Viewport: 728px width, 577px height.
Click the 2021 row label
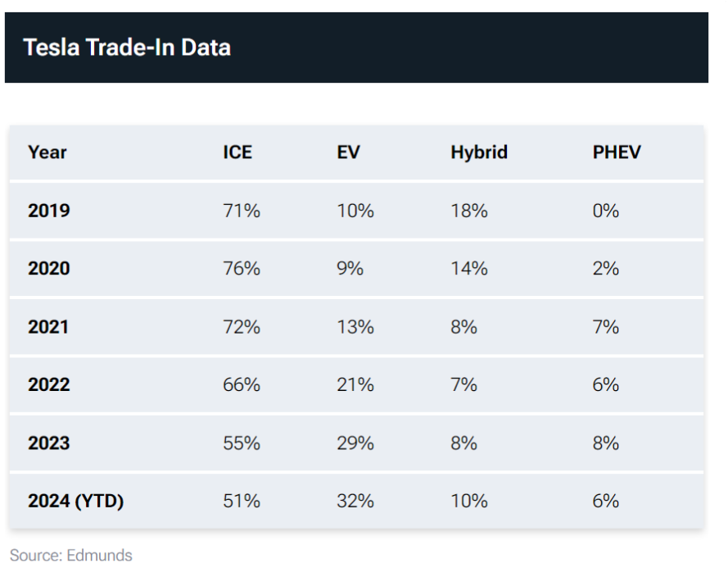pos(48,327)
